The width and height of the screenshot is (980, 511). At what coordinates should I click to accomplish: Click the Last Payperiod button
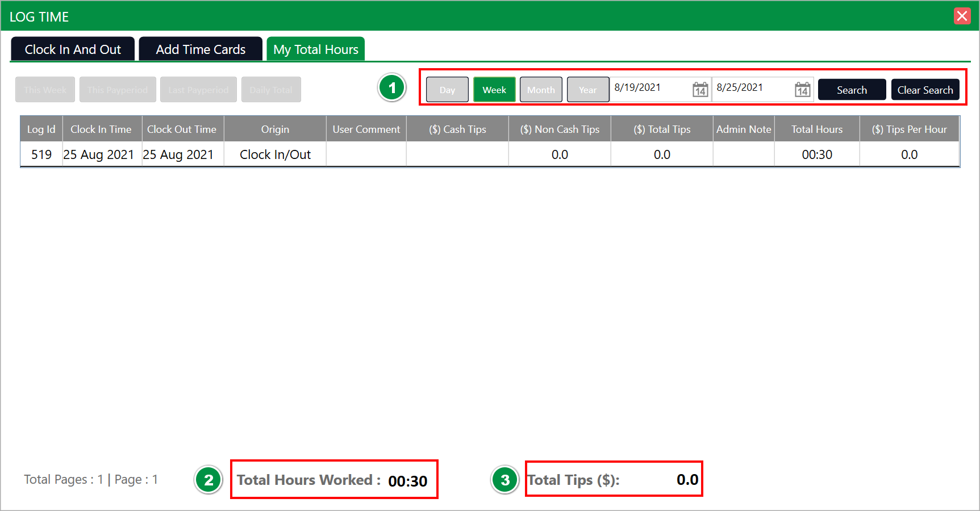click(198, 90)
